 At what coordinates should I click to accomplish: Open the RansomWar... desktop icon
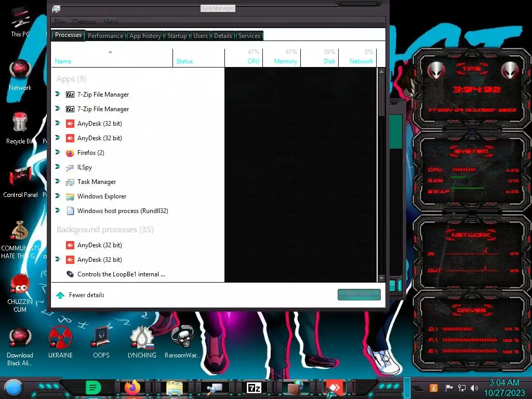182,343
